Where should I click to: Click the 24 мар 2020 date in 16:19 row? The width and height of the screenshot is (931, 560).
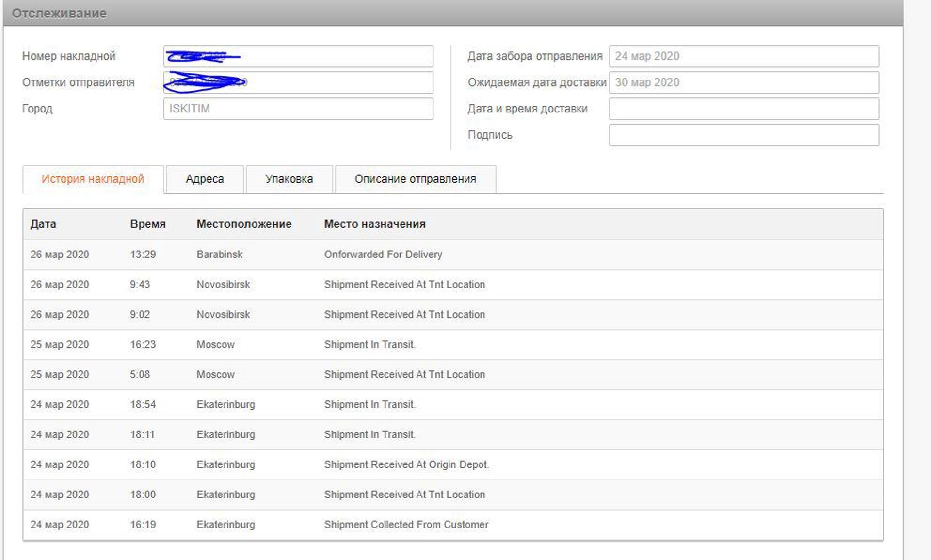pos(60,525)
